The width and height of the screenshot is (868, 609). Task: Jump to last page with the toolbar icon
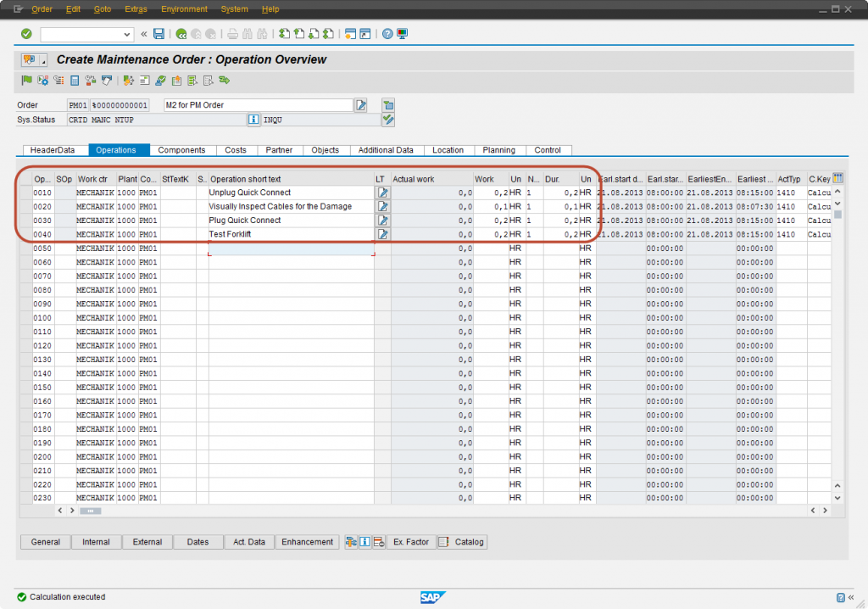[x=329, y=34]
